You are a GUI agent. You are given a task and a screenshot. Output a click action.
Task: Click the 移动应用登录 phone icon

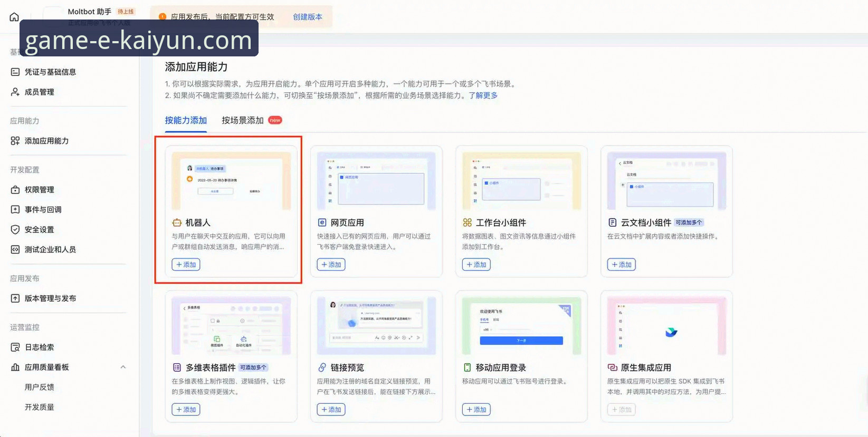467,367
